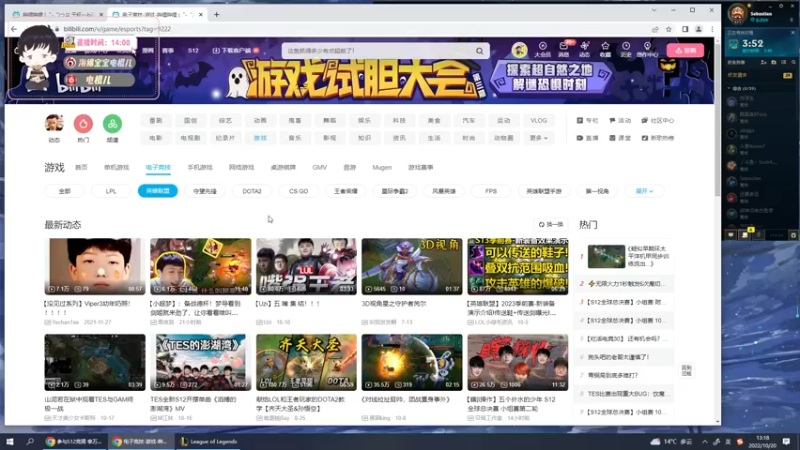Open the green 频道 channel icon
The height and width of the screenshot is (450, 800).
pos(112,123)
